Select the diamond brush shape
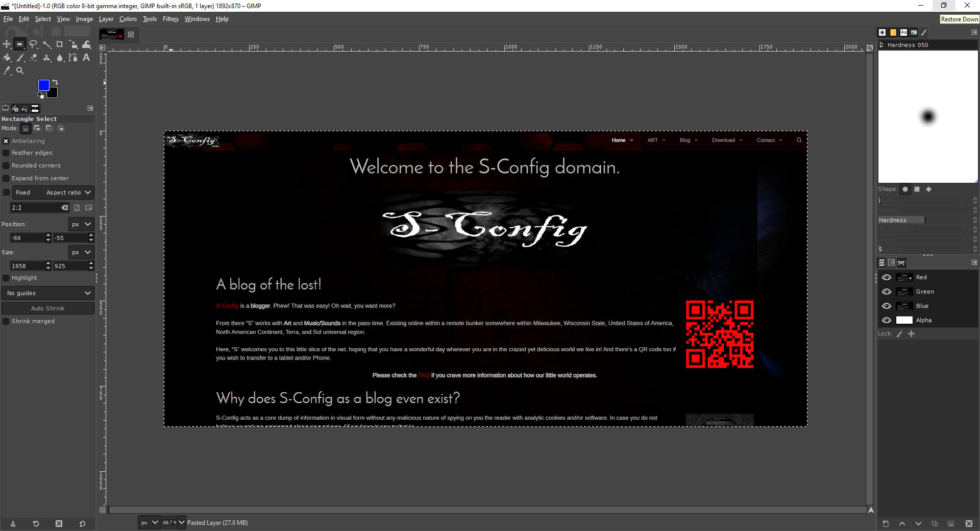The image size is (980, 531). [x=928, y=189]
